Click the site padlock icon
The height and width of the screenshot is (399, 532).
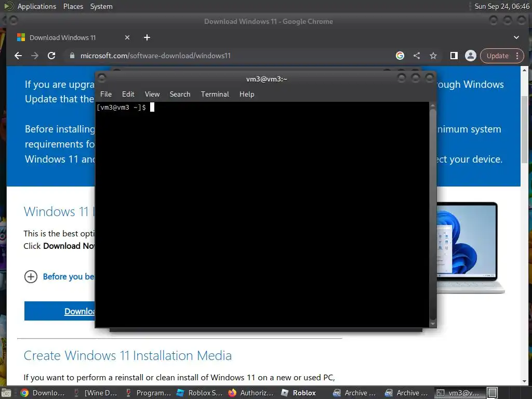72,56
